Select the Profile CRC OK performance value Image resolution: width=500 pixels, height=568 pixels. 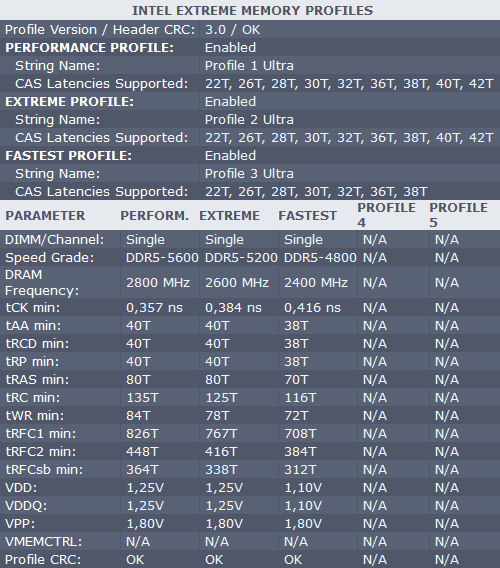135,560
